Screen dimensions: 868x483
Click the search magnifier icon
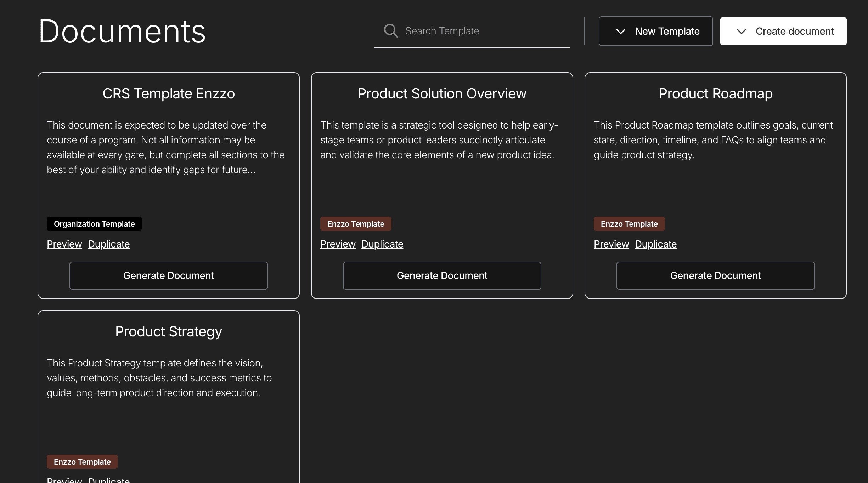tap(391, 31)
